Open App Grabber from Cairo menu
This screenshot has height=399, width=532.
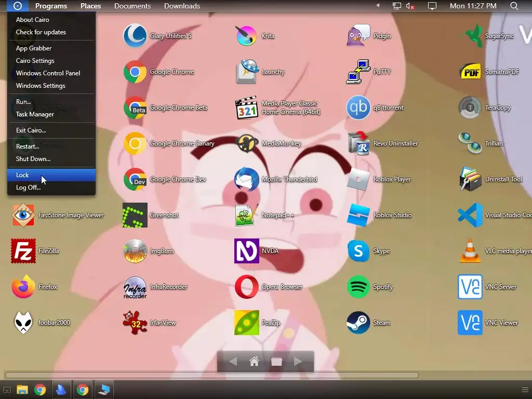(51, 48)
